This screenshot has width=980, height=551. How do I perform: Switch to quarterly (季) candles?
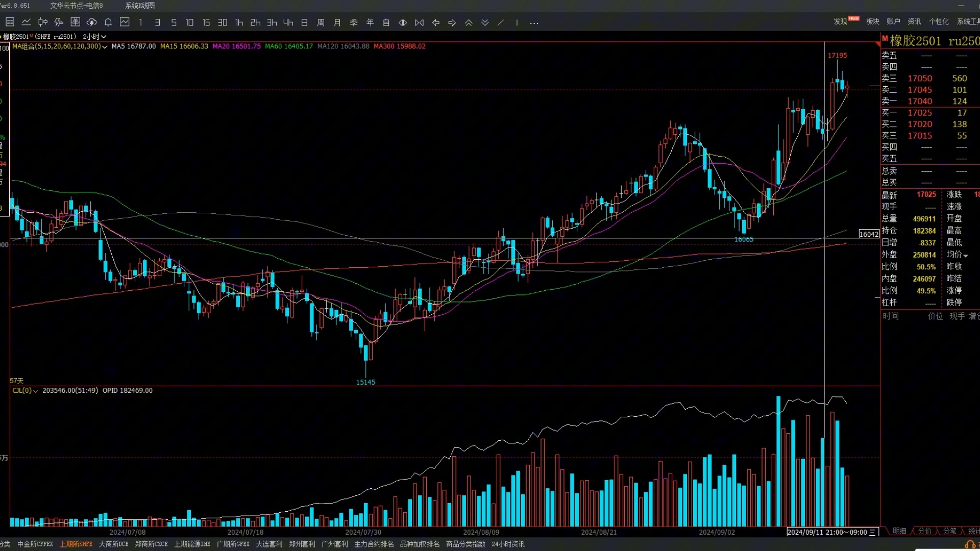click(x=354, y=22)
